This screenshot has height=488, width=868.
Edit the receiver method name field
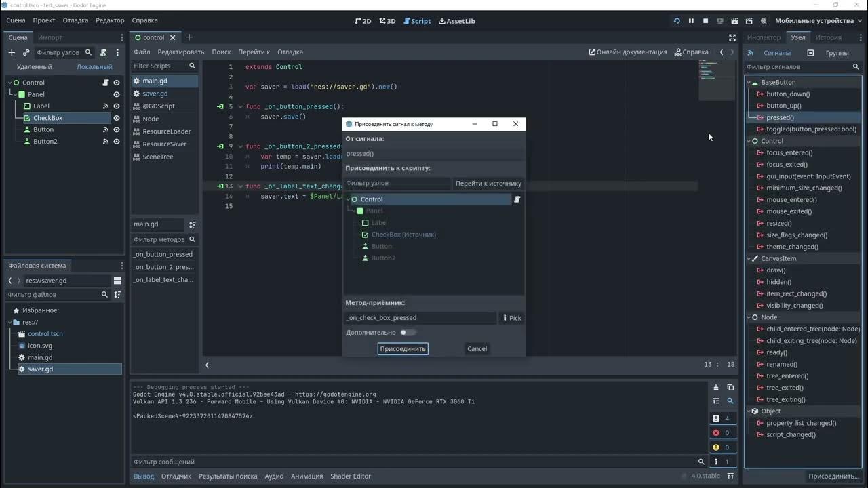pos(420,318)
